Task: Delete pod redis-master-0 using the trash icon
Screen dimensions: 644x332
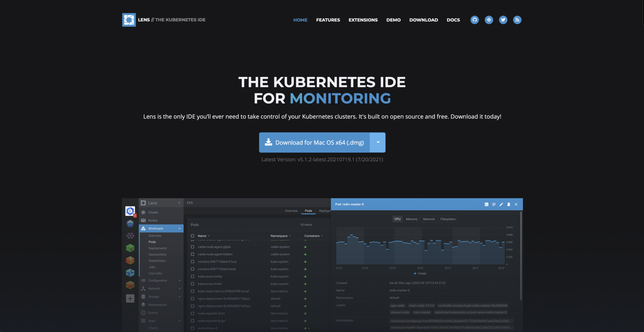Action: [x=508, y=204]
